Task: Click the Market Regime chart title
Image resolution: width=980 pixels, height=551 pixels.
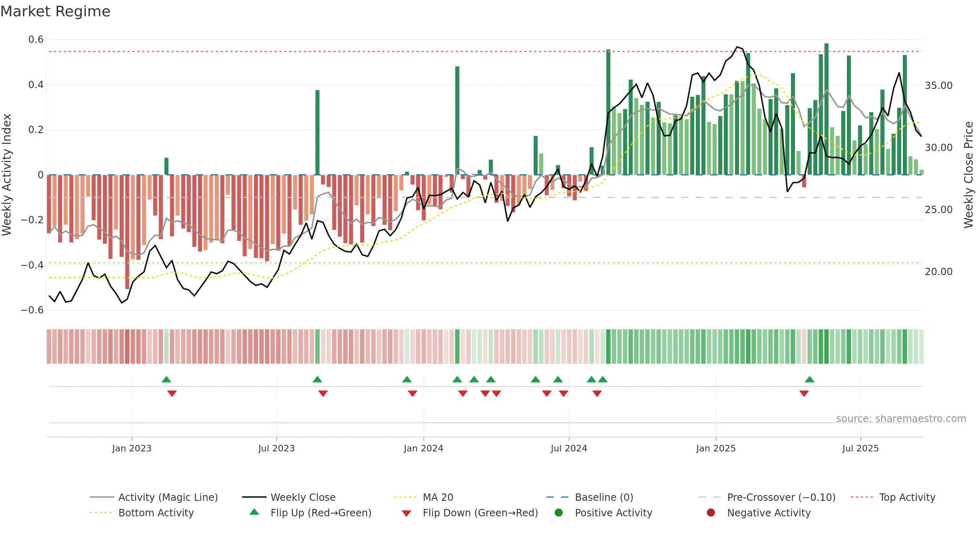Action: coord(55,11)
